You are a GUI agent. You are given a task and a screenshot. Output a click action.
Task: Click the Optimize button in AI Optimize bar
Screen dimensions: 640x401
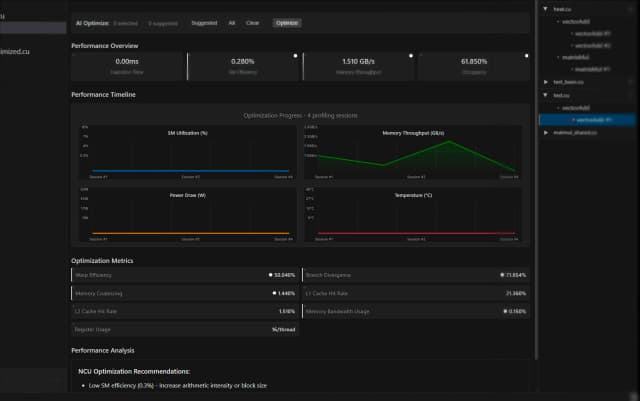click(x=287, y=22)
